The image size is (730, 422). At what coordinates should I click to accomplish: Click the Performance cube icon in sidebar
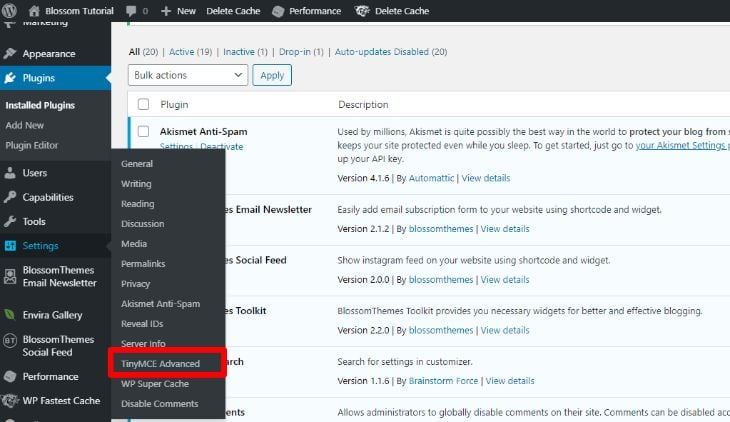10,376
